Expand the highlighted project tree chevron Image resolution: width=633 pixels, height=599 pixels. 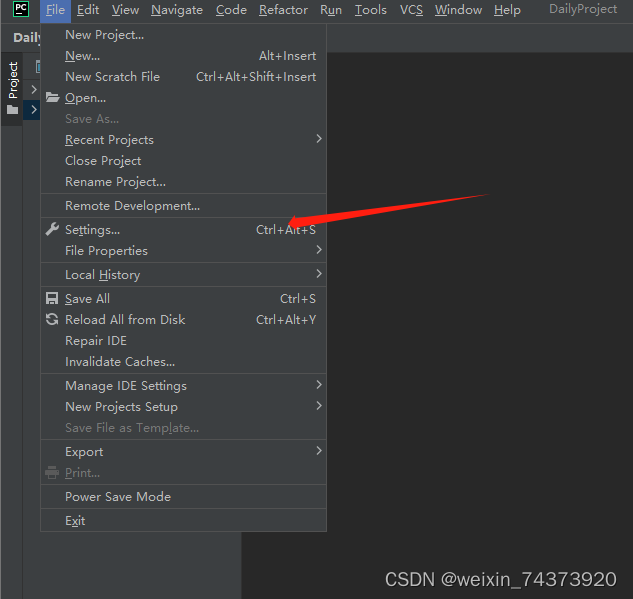click(x=34, y=109)
